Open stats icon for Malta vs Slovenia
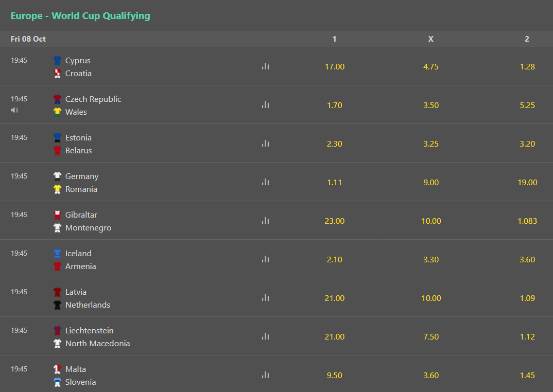Viewport: 553px width, 392px height. click(x=266, y=375)
